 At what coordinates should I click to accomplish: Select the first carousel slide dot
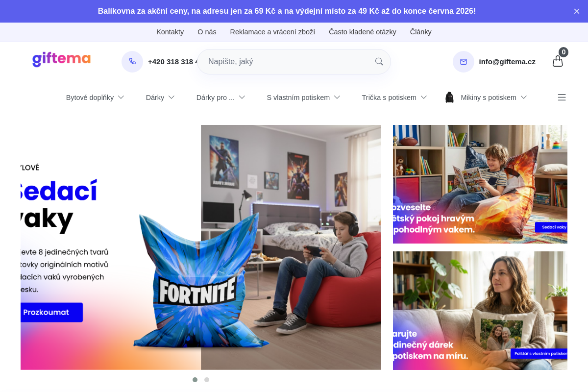195,380
